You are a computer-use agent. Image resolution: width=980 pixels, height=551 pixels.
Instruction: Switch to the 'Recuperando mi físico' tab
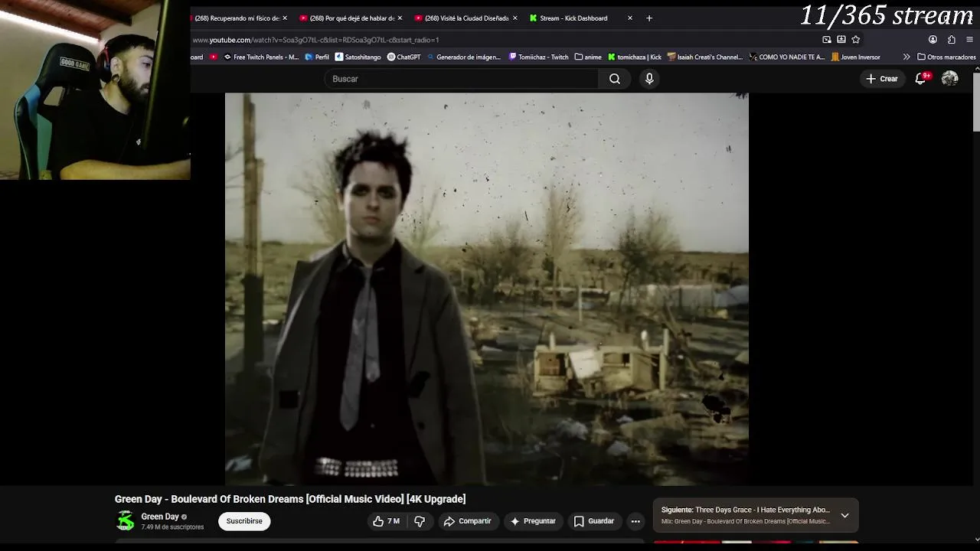click(237, 18)
